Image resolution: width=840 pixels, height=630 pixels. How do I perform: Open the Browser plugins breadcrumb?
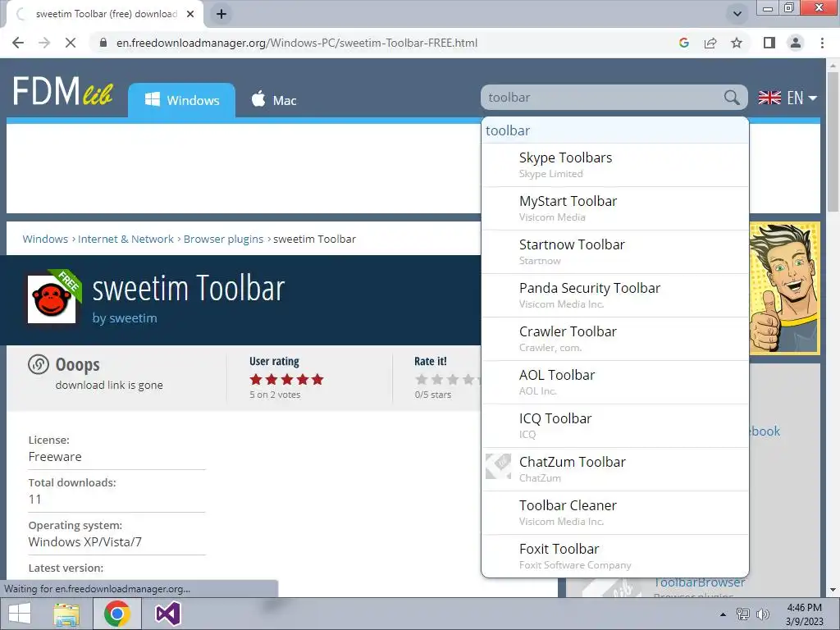pyautogui.click(x=223, y=239)
